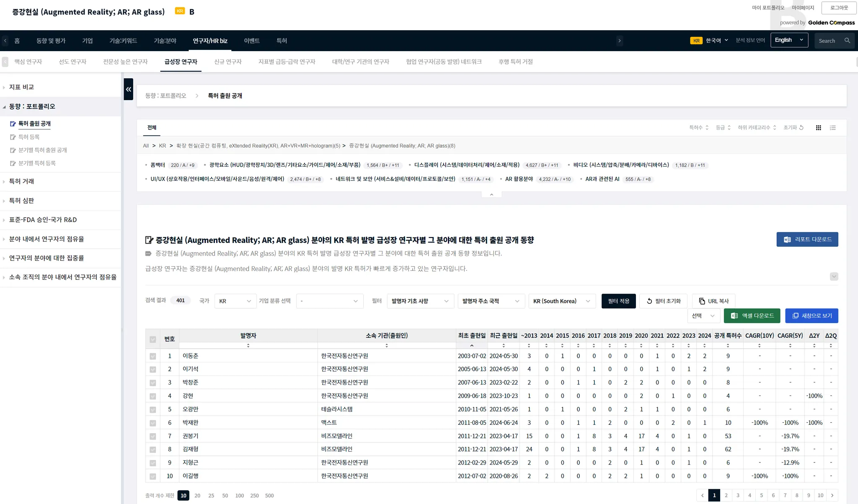The width and height of the screenshot is (858, 504).
Task: Switch to grid view icon
Action: click(818, 128)
